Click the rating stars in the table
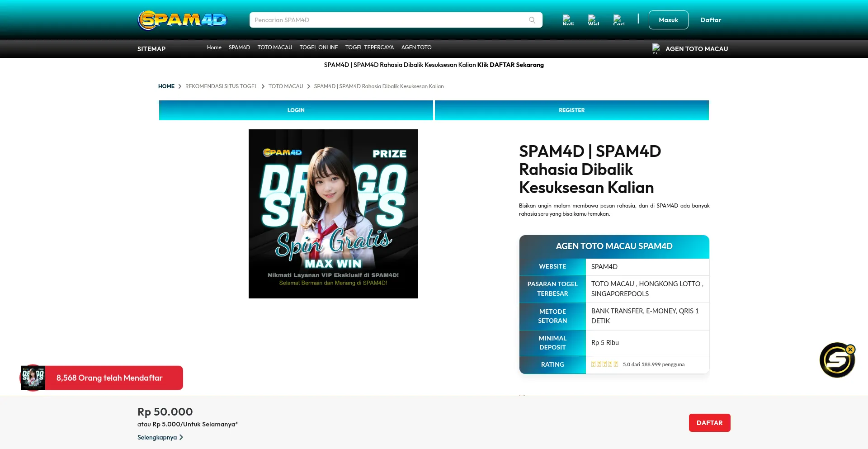This screenshot has width=868, height=449. [605, 364]
